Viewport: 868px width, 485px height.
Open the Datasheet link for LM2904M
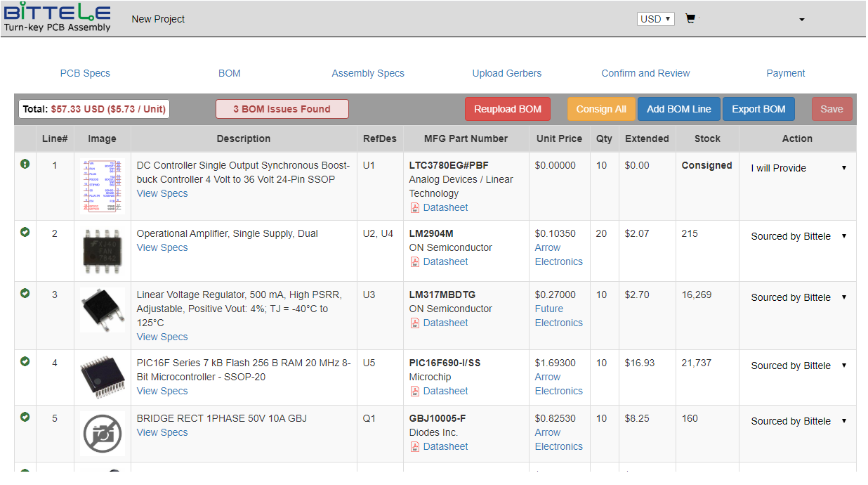click(x=445, y=261)
